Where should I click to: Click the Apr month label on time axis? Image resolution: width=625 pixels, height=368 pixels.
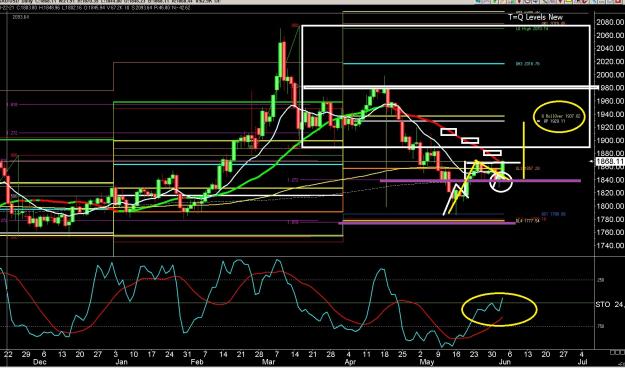[349, 362]
